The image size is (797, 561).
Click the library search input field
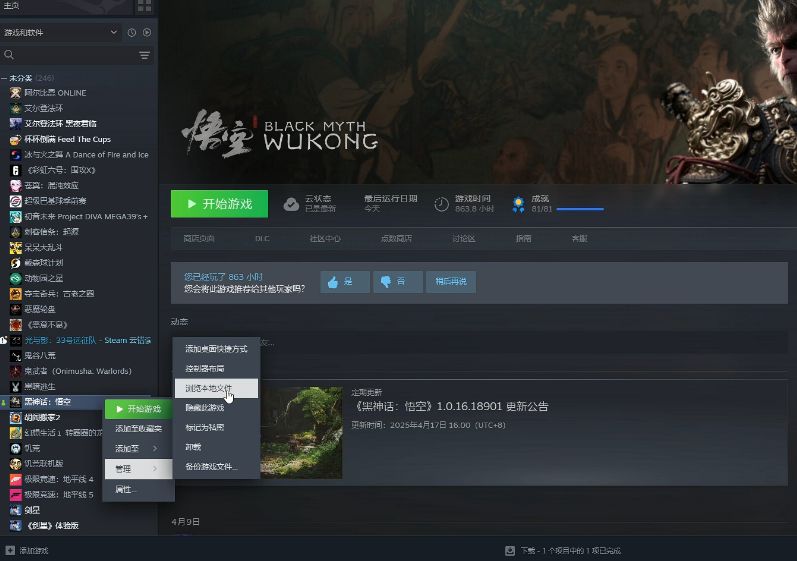point(77,55)
